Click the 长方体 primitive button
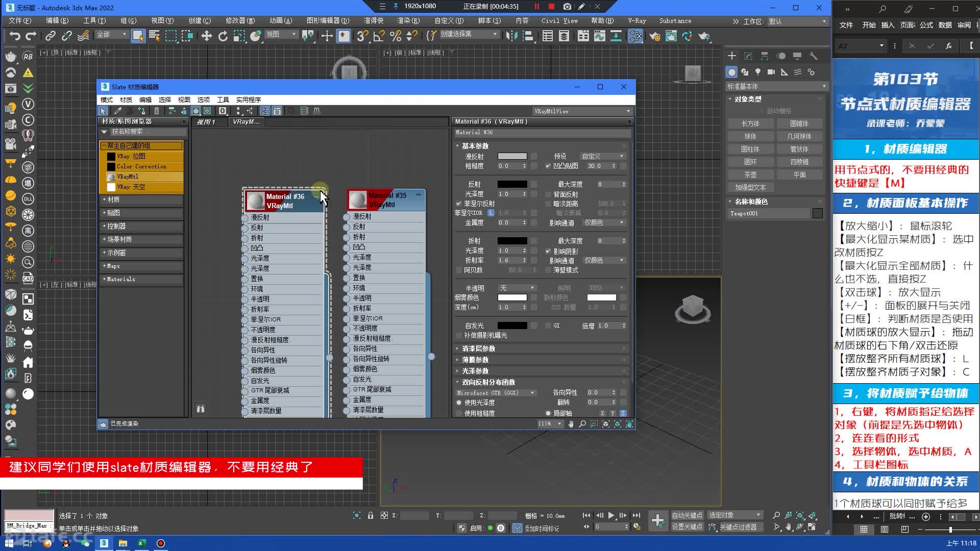The height and width of the screenshot is (551, 980). click(750, 123)
